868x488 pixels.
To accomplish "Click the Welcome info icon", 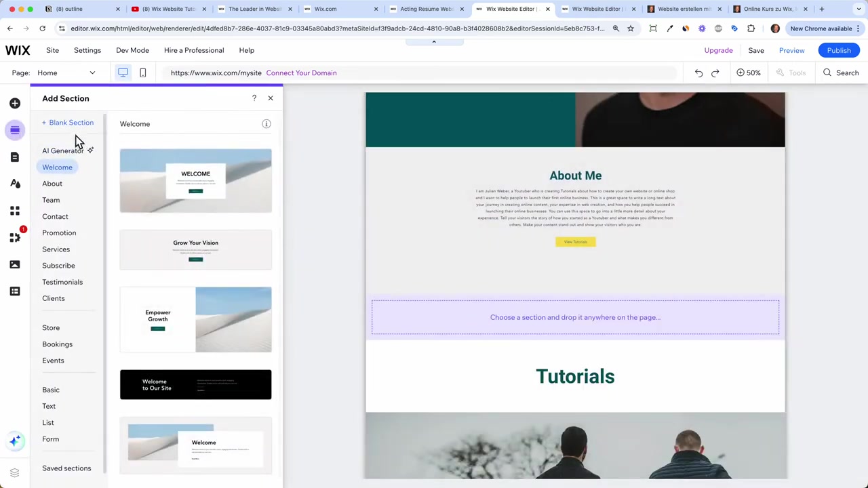I will tap(267, 124).
